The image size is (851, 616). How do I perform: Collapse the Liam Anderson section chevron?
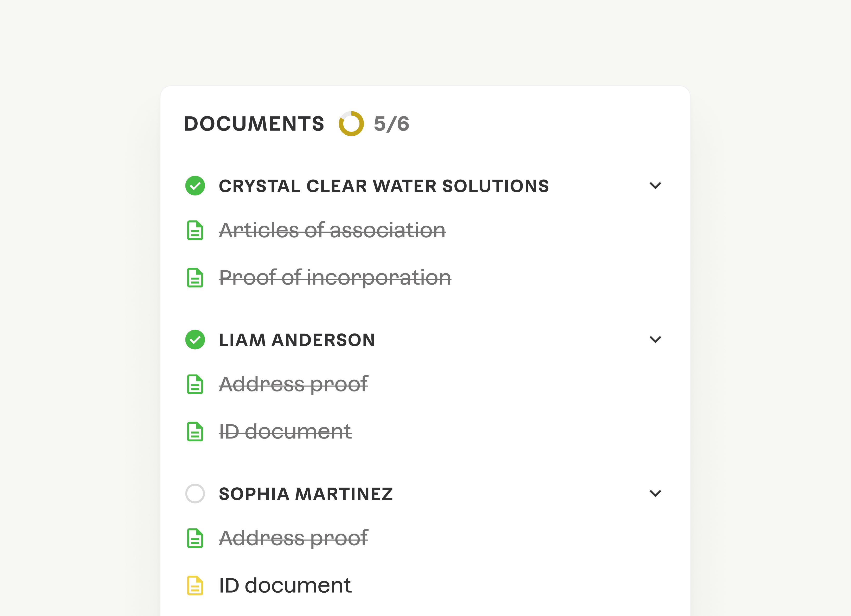coord(655,340)
